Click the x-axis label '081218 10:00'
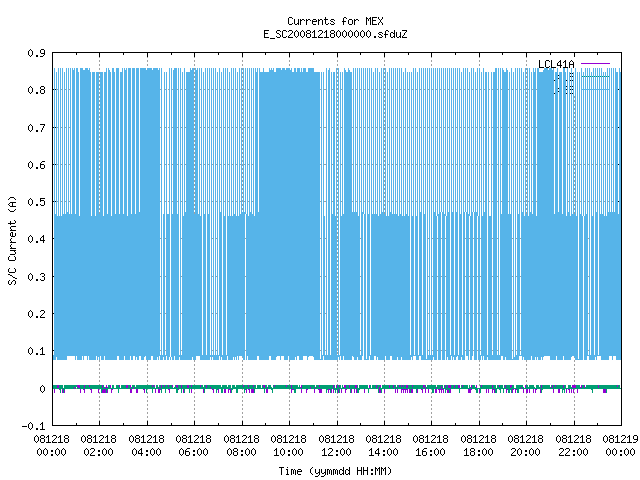640x480 pixels. 288,446
